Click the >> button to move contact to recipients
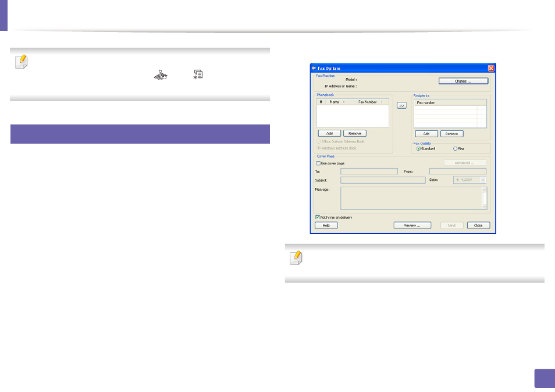The image size is (555, 392). pyautogui.click(x=401, y=105)
